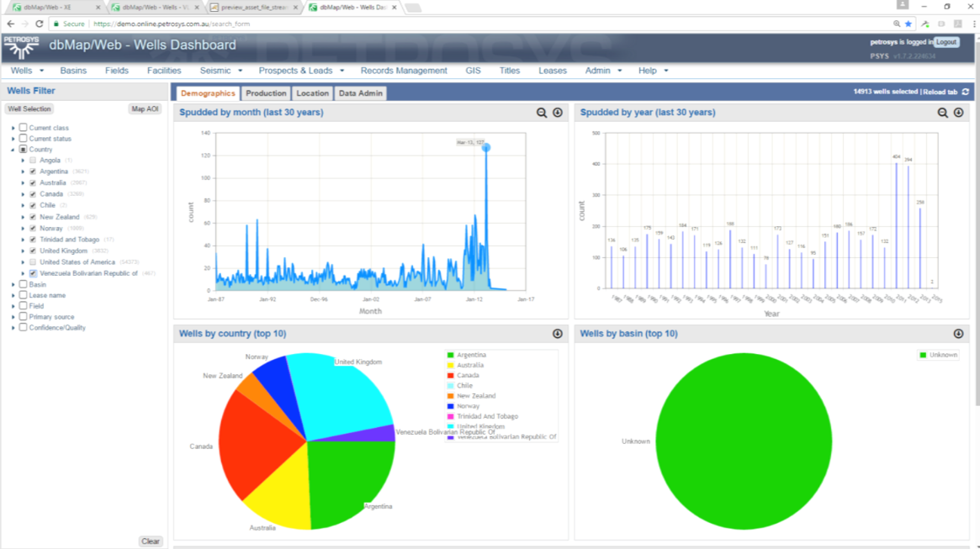Screen dimensions: 980x549
Task: Toggle the Basin filter checkbox
Action: 23,284
